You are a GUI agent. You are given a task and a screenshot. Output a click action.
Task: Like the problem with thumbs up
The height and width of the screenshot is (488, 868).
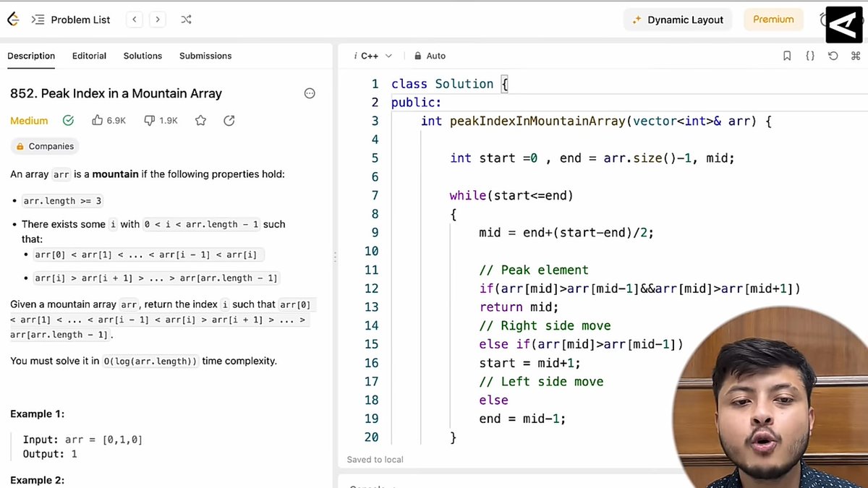click(98, 120)
